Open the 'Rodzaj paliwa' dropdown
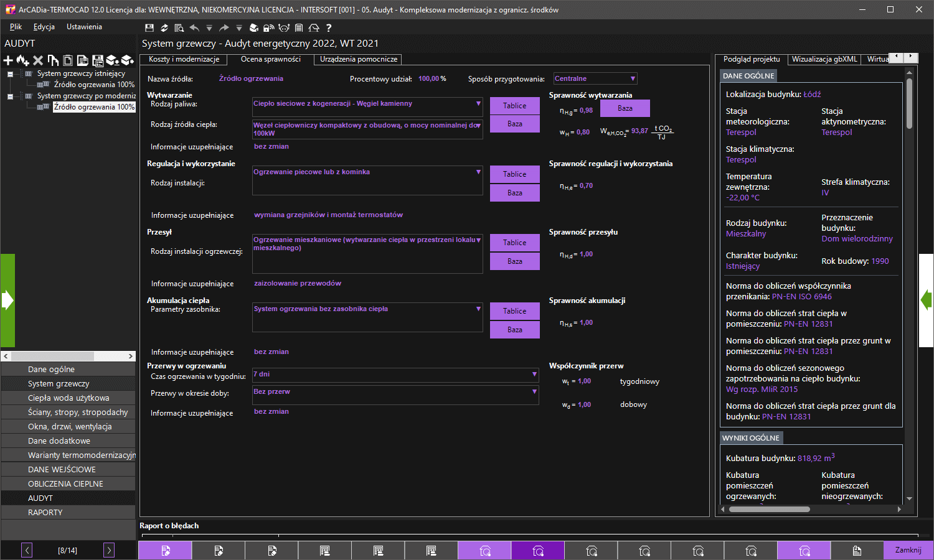Image resolution: width=934 pixels, height=560 pixels. [x=478, y=104]
